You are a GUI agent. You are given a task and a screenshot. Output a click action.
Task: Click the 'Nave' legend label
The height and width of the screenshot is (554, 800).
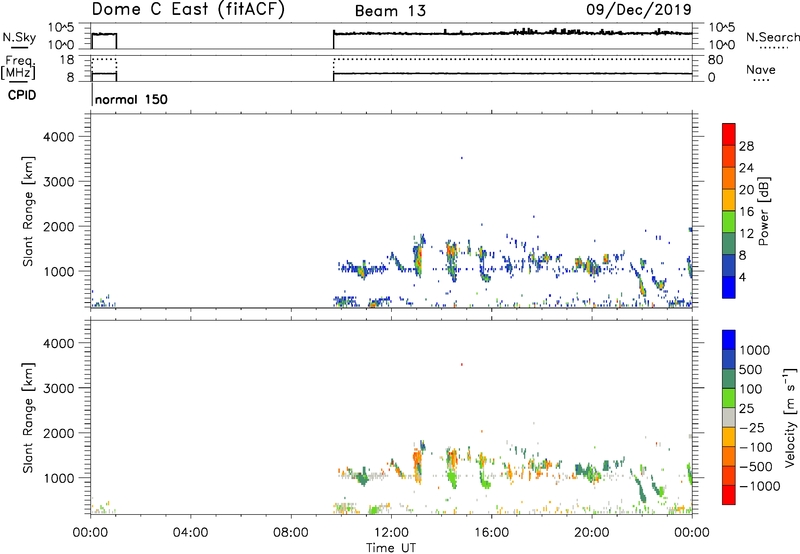click(x=760, y=69)
